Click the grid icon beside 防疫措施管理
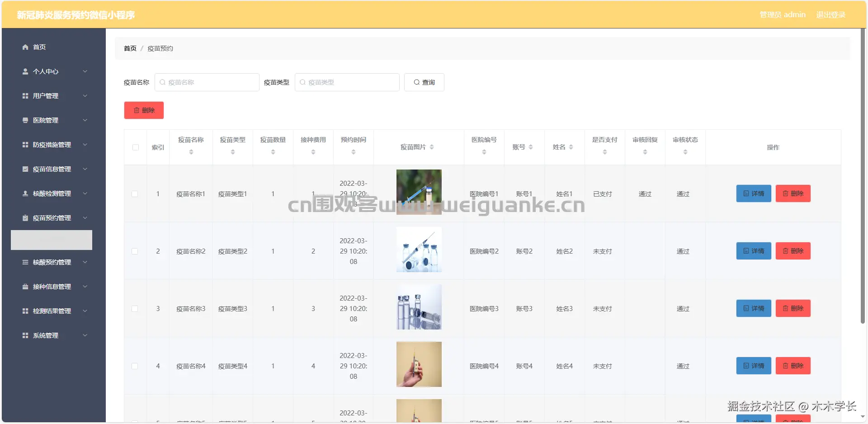 (25, 145)
